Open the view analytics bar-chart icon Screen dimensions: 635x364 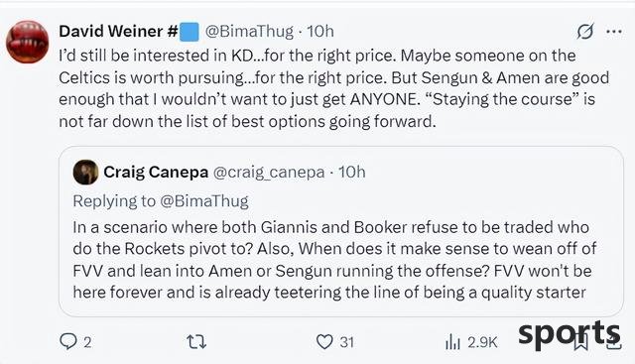[x=452, y=342]
